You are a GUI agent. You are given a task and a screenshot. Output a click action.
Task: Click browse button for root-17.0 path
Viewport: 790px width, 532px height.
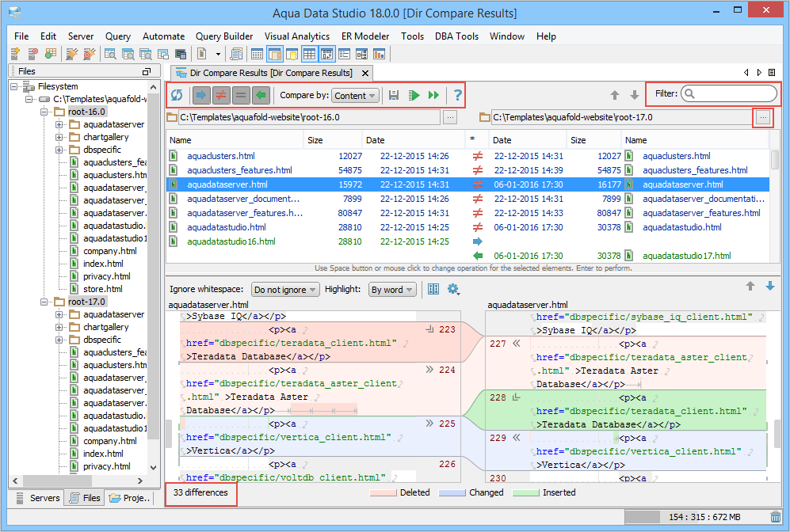tap(763, 117)
